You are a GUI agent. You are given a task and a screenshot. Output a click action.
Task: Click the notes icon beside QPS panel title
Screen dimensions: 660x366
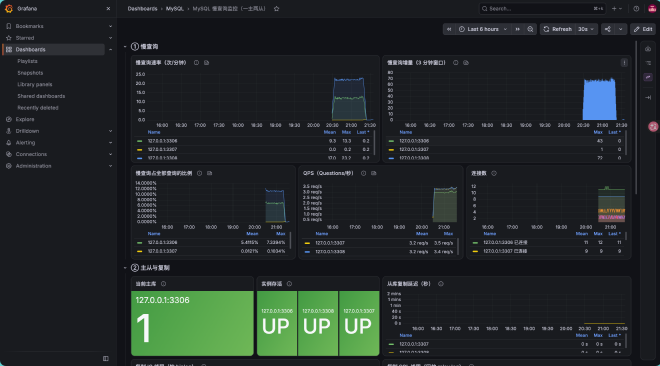373,173
